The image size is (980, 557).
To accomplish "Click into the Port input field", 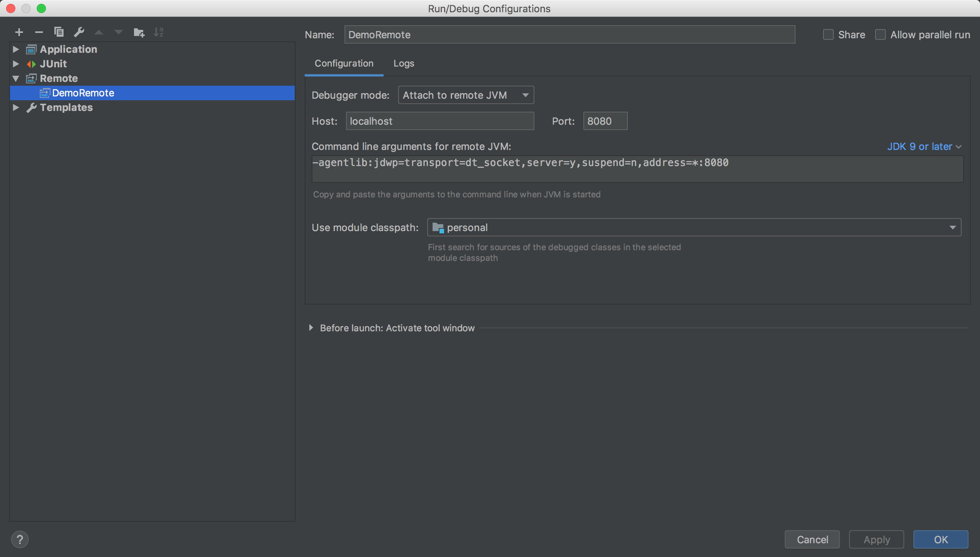I will (605, 121).
